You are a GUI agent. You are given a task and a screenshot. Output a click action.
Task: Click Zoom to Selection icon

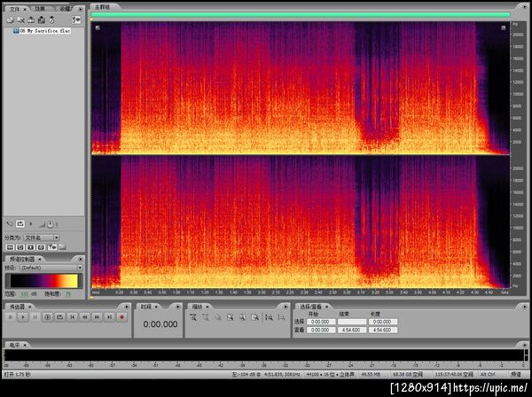click(x=230, y=317)
